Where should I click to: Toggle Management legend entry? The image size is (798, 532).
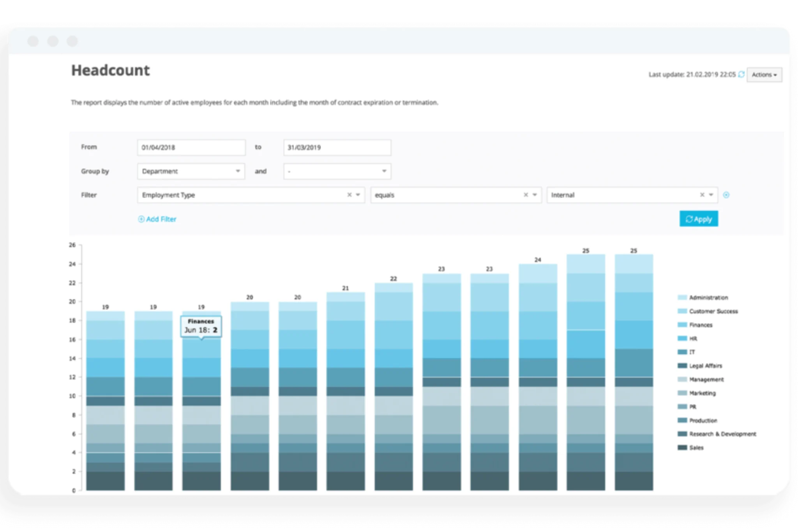click(x=701, y=379)
